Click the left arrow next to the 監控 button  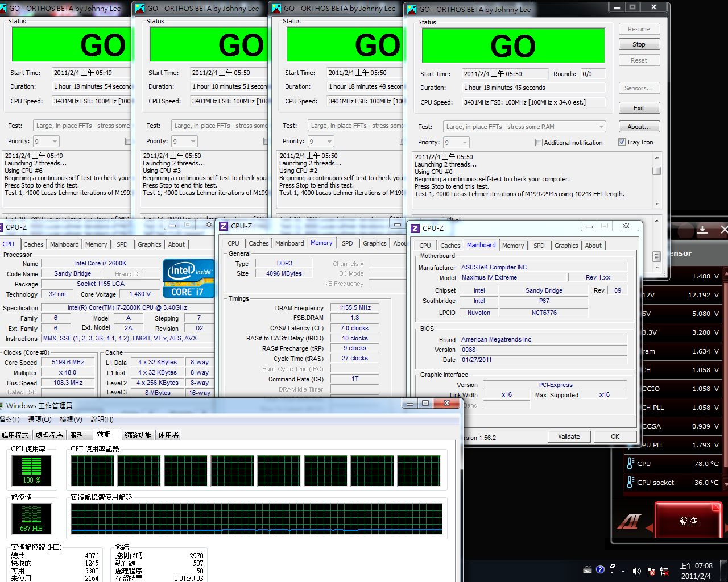point(649,528)
